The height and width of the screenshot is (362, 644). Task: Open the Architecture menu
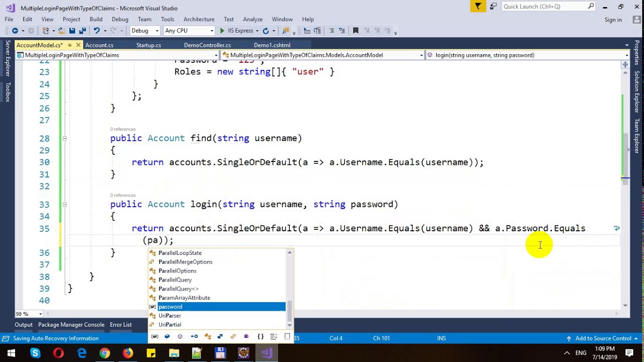click(x=199, y=19)
